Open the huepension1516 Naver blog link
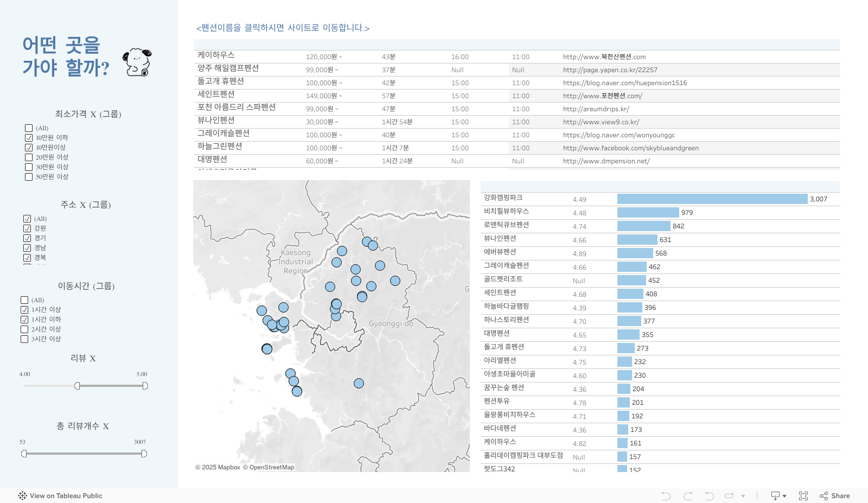Image resolution: width=868 pixels, height=503 pixels. (x=625, y=83)
